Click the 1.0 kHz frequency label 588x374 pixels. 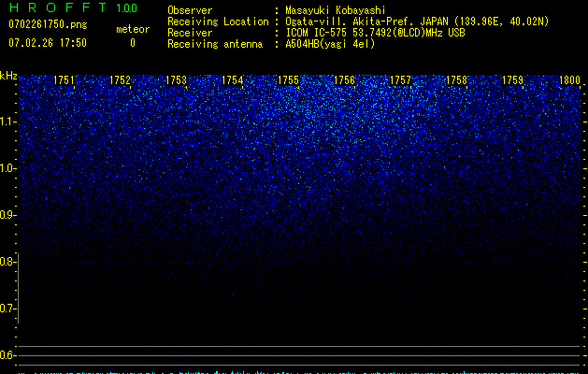7,168
